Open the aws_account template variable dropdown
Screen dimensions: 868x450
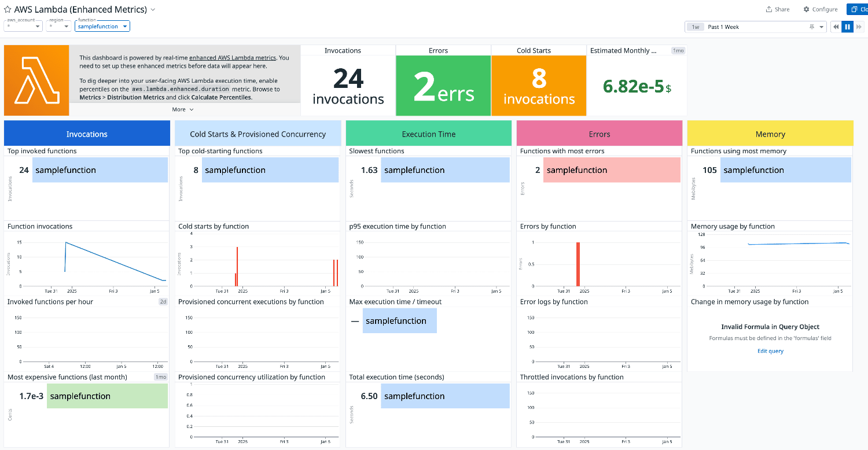pos(23,26)
